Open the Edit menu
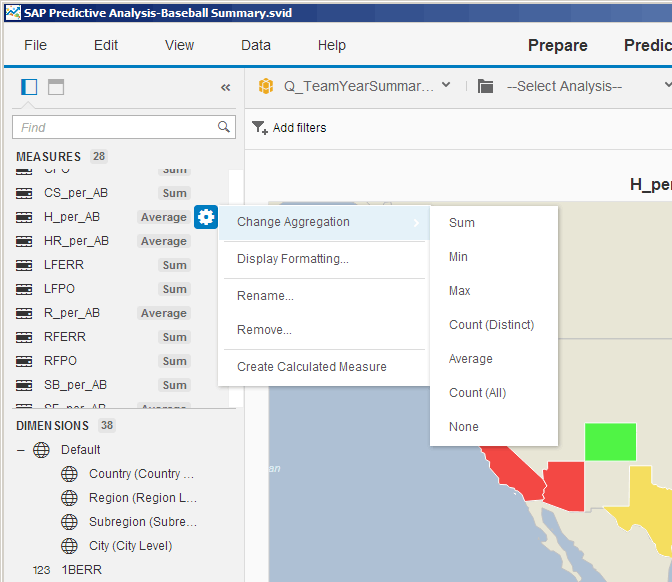The image size is (672, 582). (106, 45)
